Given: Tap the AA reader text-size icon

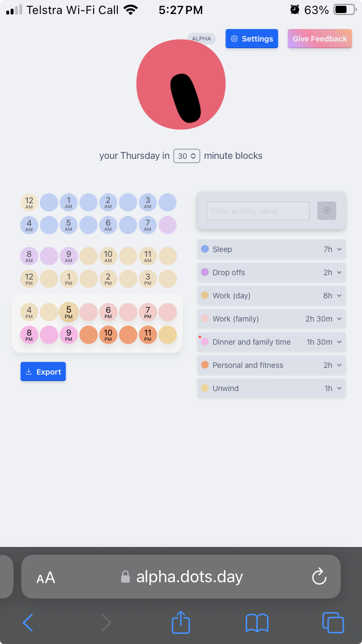Looking at the screenshot, I should [46, 577].
